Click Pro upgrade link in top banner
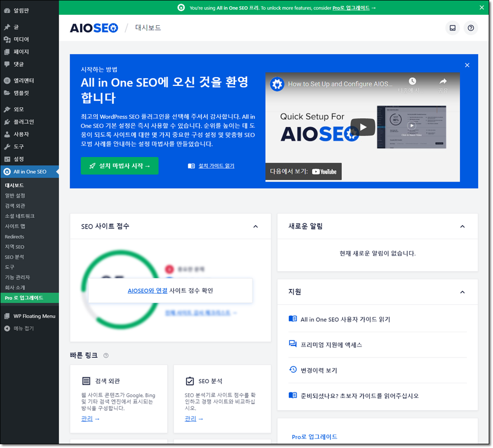Viewport: 493px width, 448px height. tap(351, 8)
